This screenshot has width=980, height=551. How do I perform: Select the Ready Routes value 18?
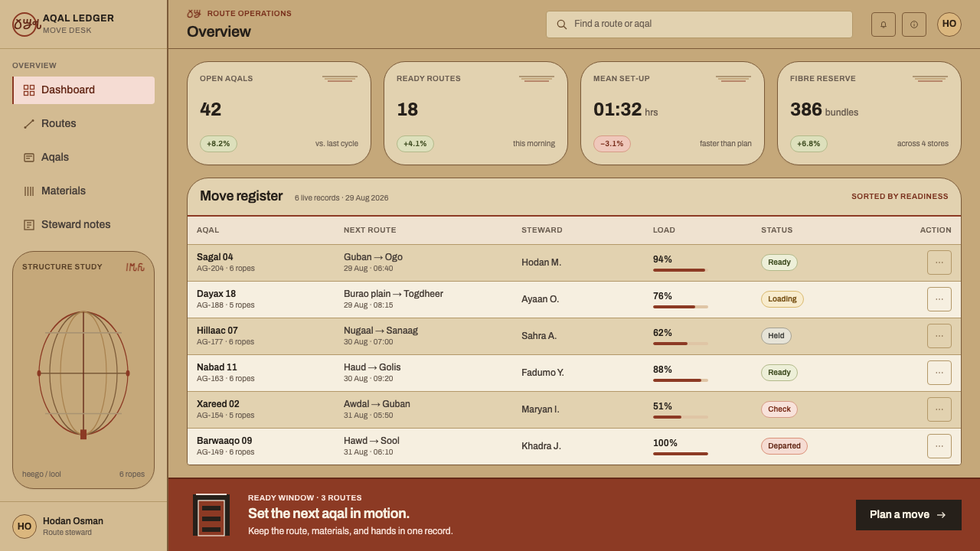[407, 109]
